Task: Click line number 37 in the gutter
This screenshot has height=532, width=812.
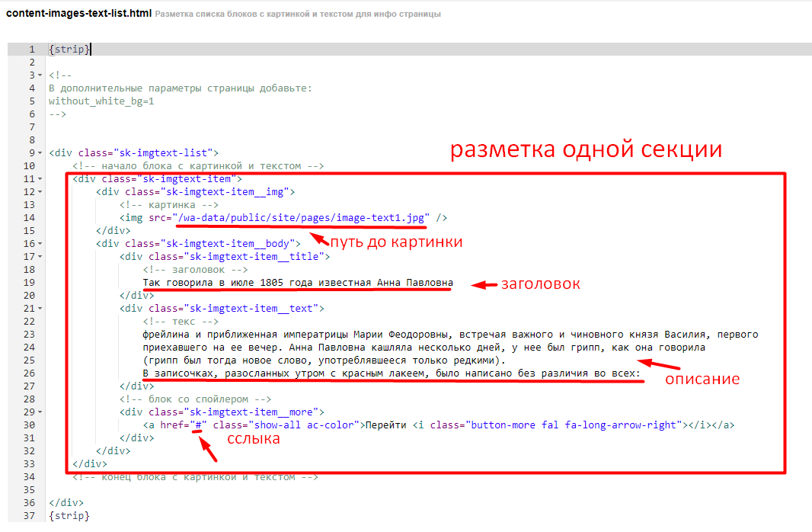Action: point(29,516)
